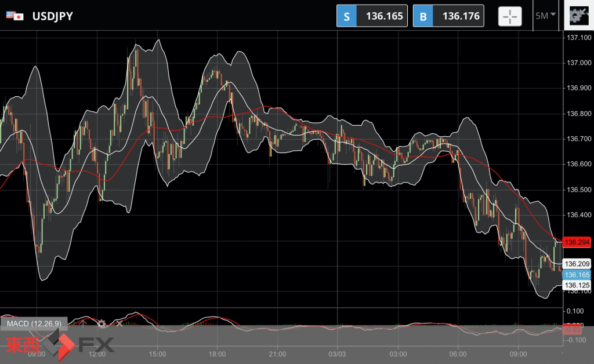Click the 06:00 time axis label
This screenshot has width=594, height=364.
tap(458, 354)
